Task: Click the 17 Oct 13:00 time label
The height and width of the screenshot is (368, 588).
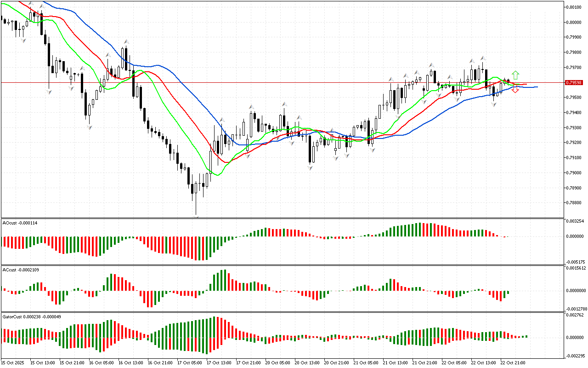Action: (x=220, y=363)
